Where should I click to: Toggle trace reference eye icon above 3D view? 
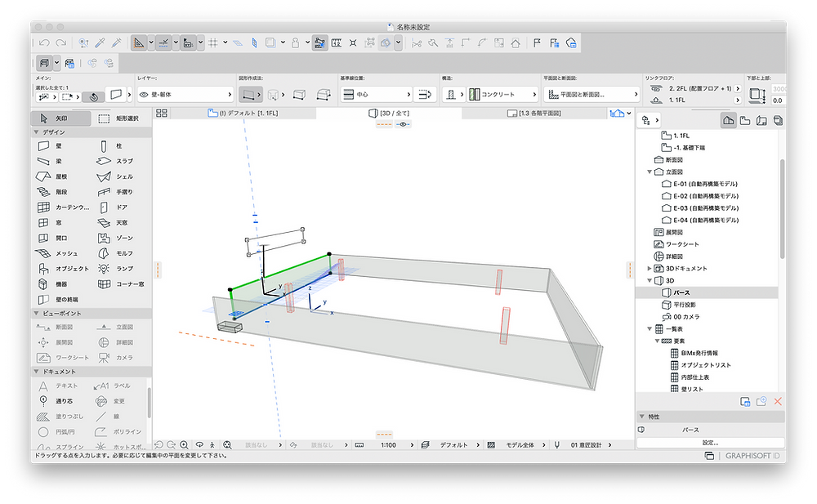pyautogui.click(x=403, y=124)
